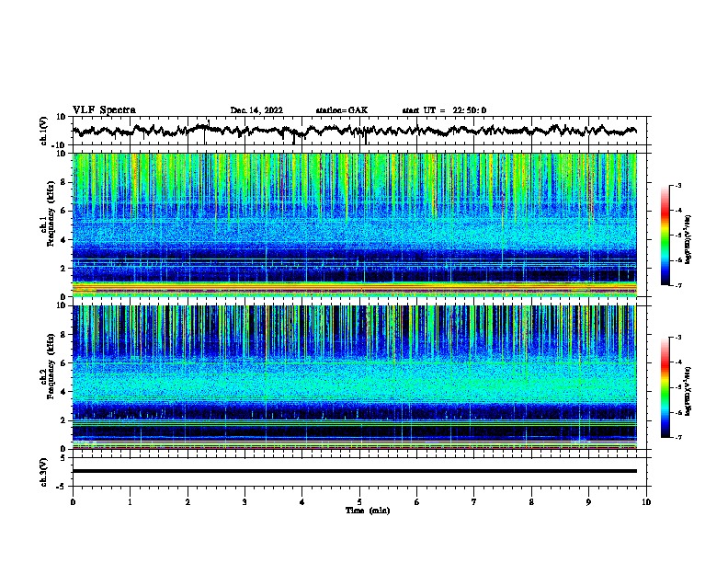Click the "VLF Spectra" plot title
The image size is (728, 563).
104,109
